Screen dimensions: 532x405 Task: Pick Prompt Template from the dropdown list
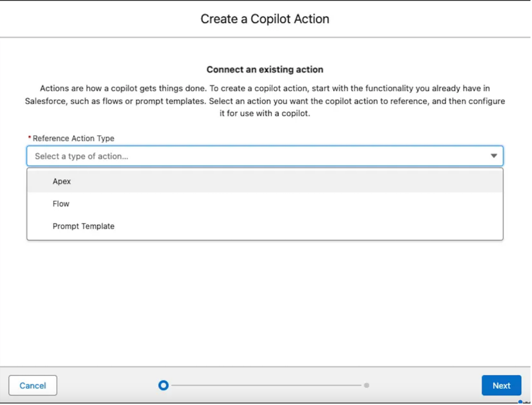[x=264, y=226]
